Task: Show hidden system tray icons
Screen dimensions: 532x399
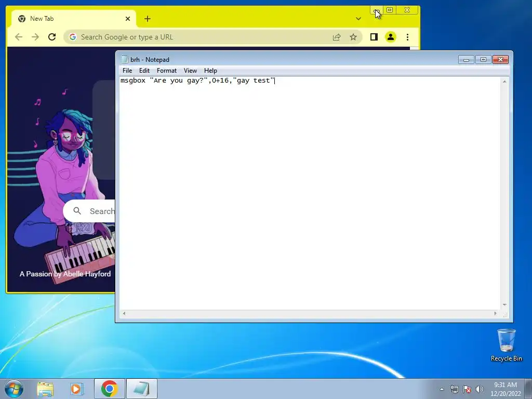Action: click(442, 389)
